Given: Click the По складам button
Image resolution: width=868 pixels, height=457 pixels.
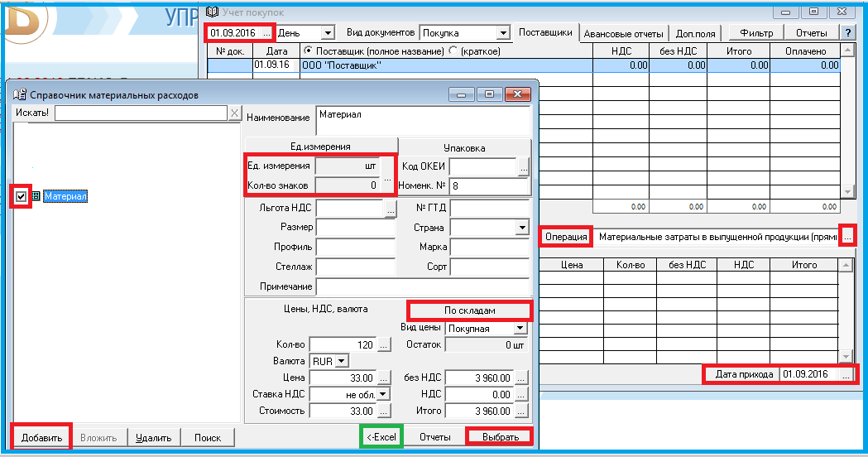Looking at the screenshot, I should (x=469, y=310).
